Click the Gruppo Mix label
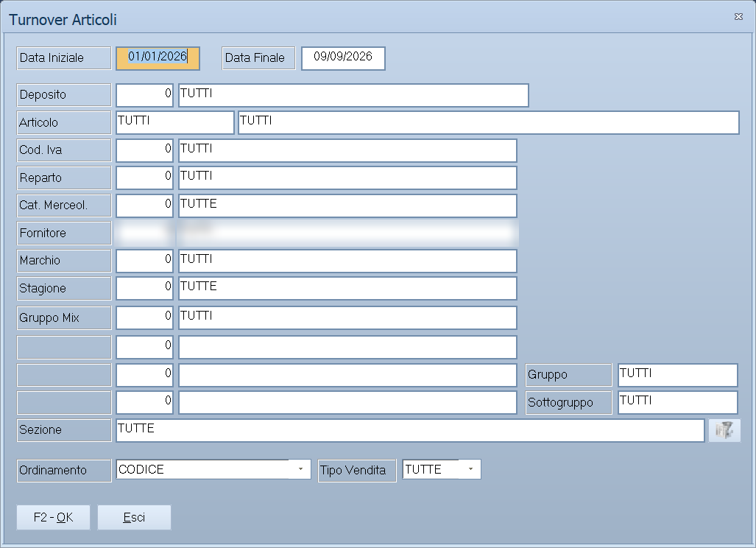756x548 pixels. coord(63,318)
